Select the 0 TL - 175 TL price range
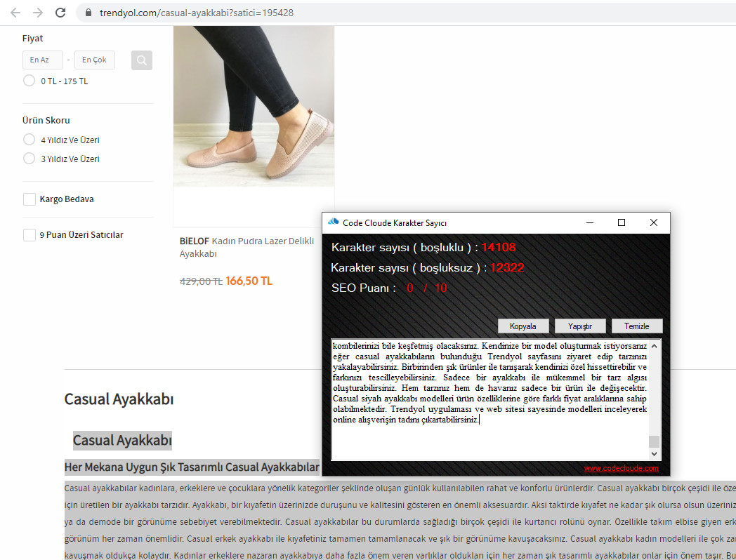The image size is (736, 560). [29, 81]
